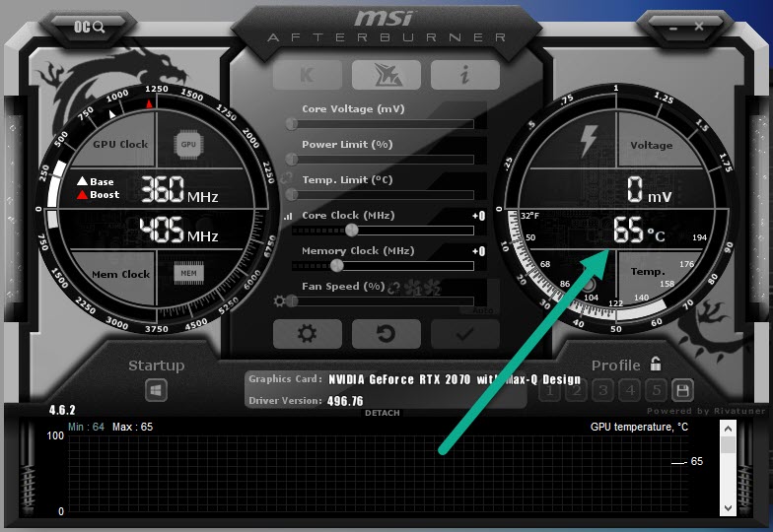Select profile slot 3
Image resolution: width=773 pixels, height=532 pixels.
[x=603, y=390]
